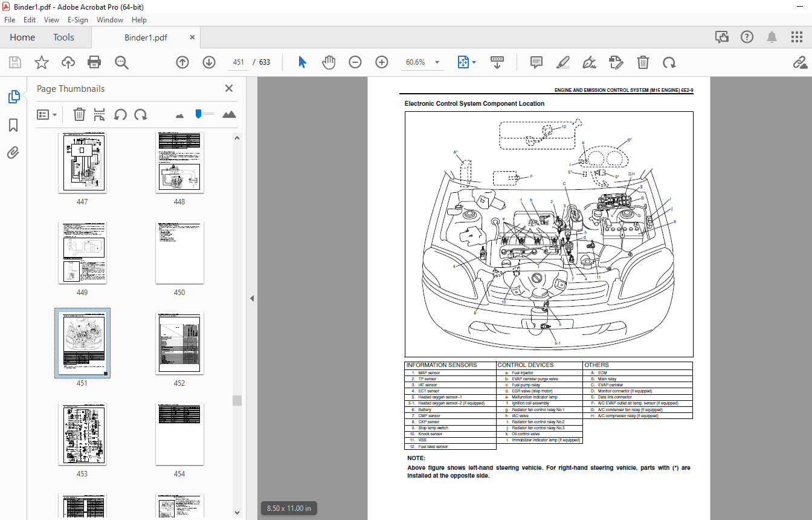Viewport: 812px width, 520px height.
Task: Select page 449 thumbnail
Action: click(82, 253)
